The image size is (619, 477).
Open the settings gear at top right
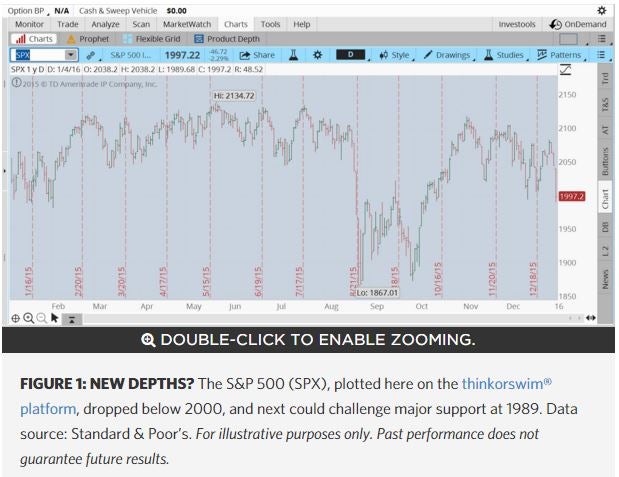[601, 11]
